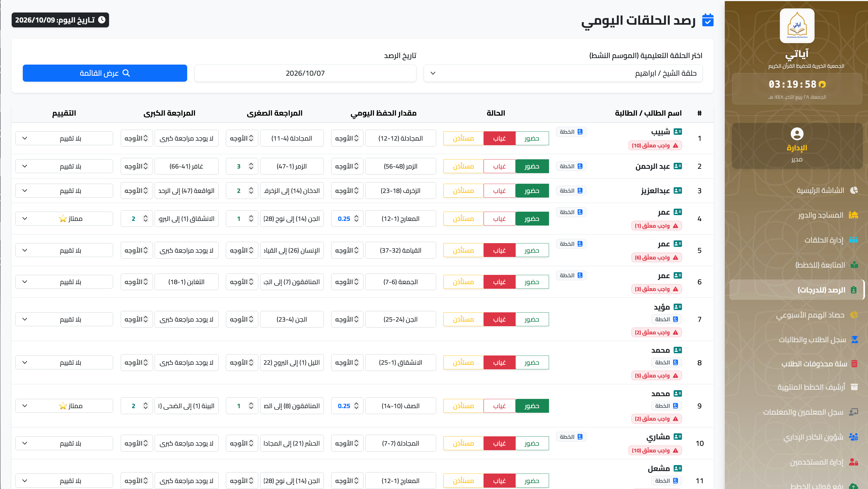Open the ممتاز rating dropdown in row 4
The image size is (868, 489).
coord(64,219)
